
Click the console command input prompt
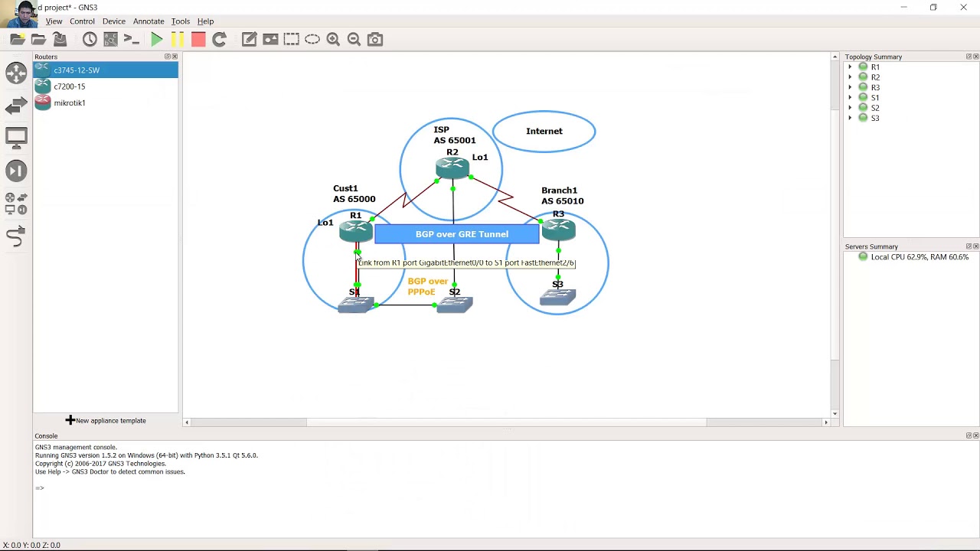point(40,488)
